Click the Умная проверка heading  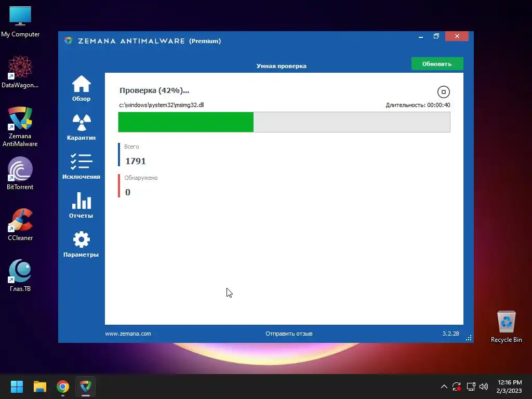click(x=281, y=66)
